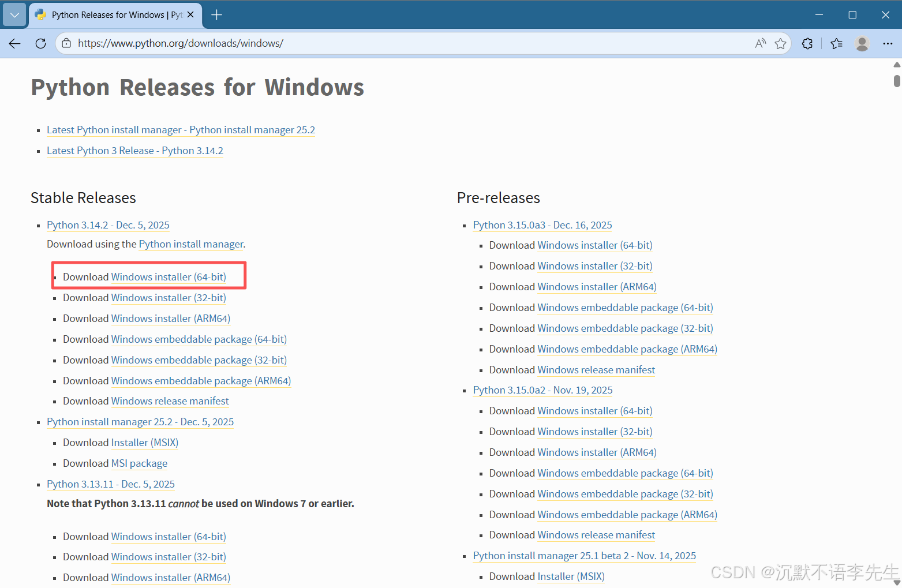Image resolution: width=902 pixels, height=588 pixels.
Task: Download 3.15.0a3 embeddable package (64-bit)
Action: [x=625, y=308]
